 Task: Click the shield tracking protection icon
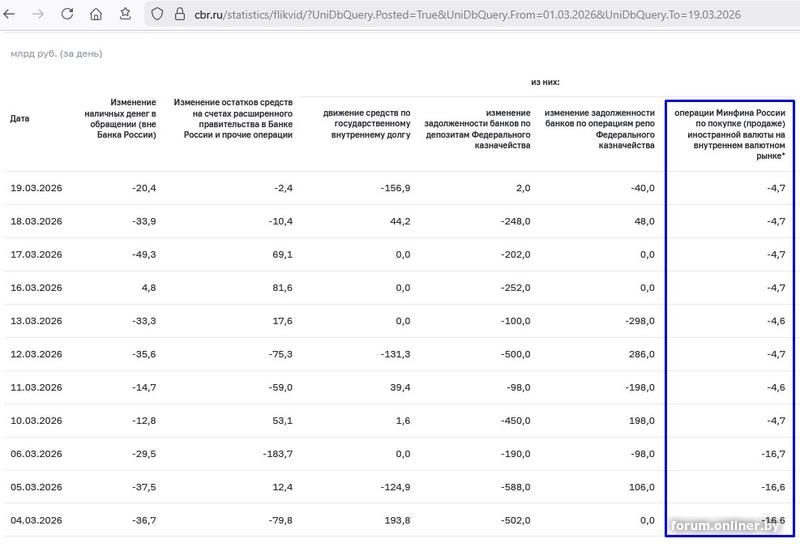point(157,14)
